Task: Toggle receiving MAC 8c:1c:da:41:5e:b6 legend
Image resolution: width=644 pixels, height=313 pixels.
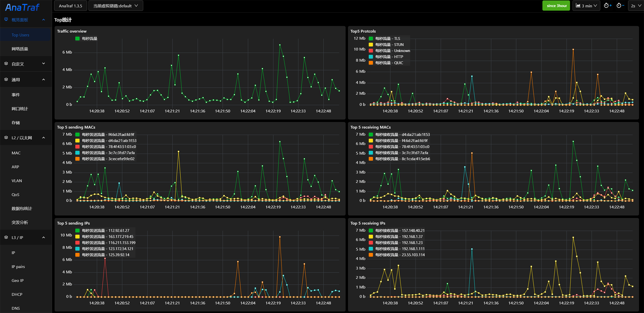Action: point(400,159)
